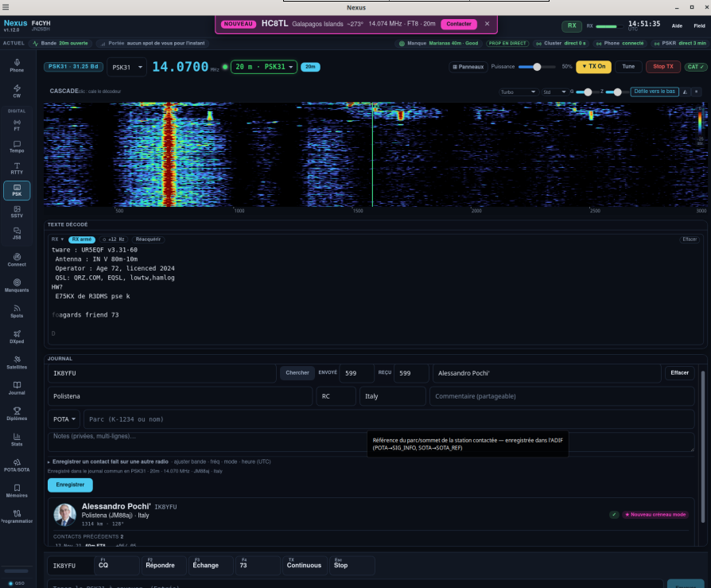Toggle the +12 Hz offset chip
The width and height of the screenshot is (711, 588).
click(114, 239)
